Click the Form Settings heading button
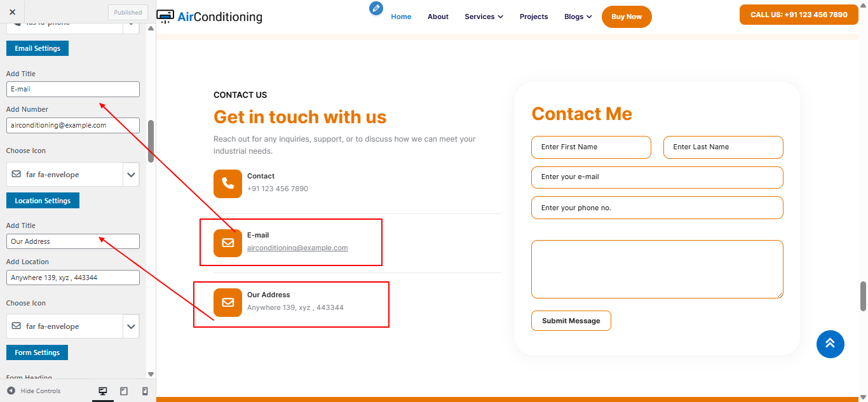Screen dimensions: 868x402 (37, 352)
